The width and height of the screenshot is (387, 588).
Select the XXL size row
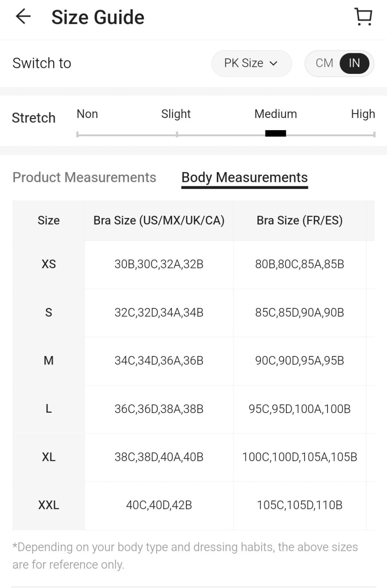coord(49,505)
